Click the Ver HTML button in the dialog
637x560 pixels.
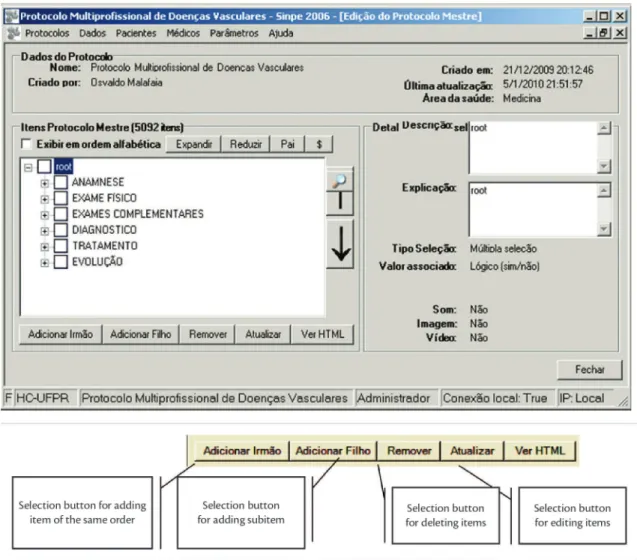(x=323, y=334)
